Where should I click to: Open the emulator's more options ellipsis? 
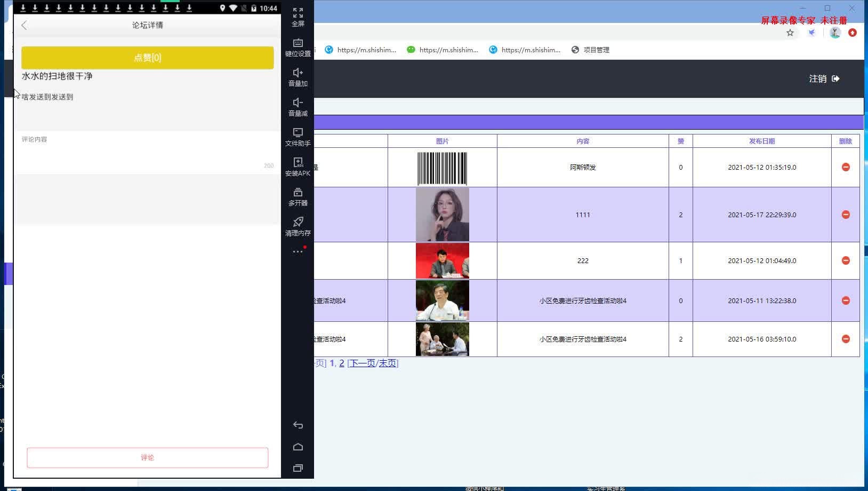(x=298, y=251)
